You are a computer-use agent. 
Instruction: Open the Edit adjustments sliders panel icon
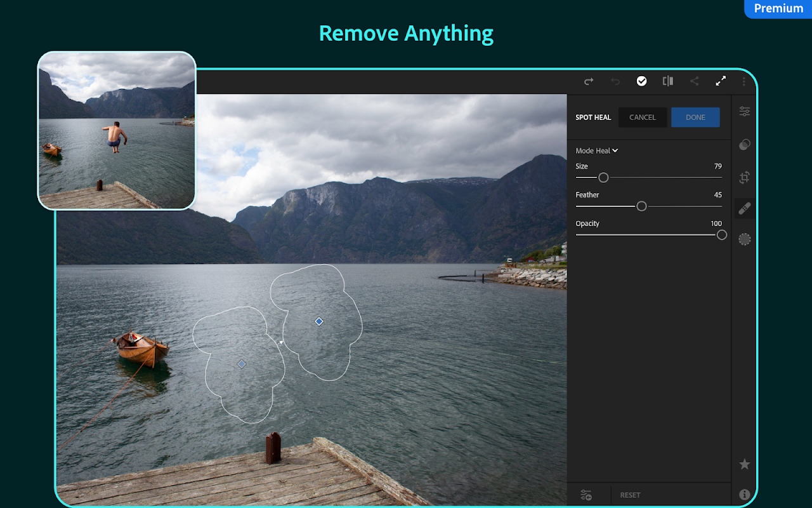[745, 112]
